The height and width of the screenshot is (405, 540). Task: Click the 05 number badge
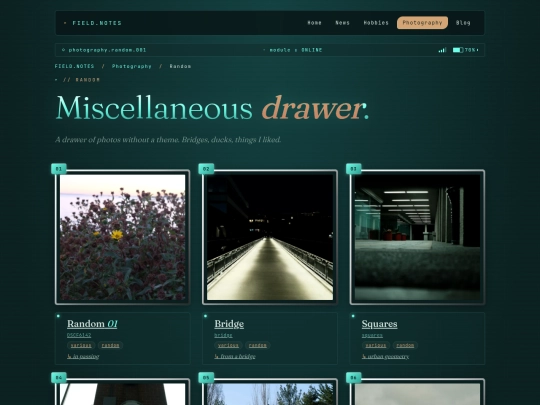(206, 377)
